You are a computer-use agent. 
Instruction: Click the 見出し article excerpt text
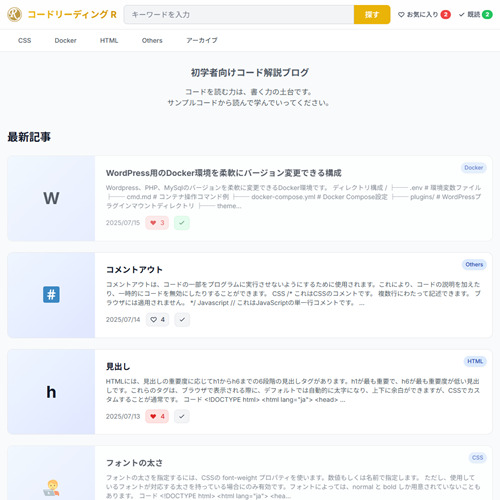pyautogui.click(x=293, y=390)
